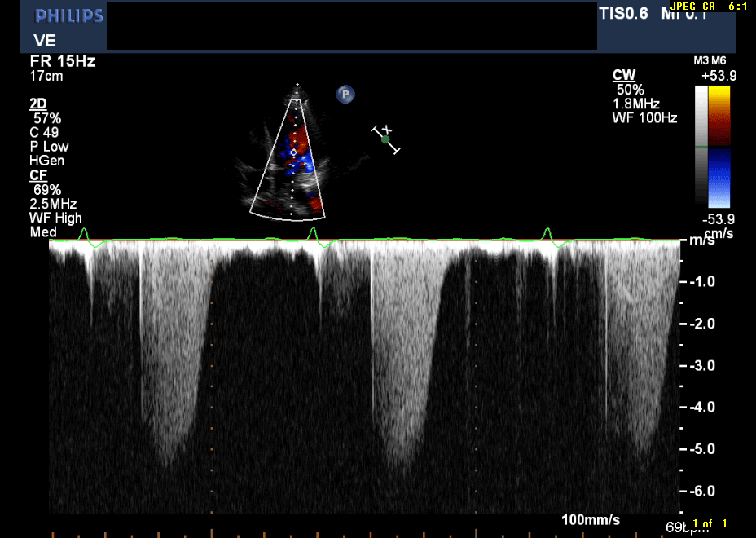
Task: Click the red-yellow color scale bar
Action: click(x=719, y=116)
